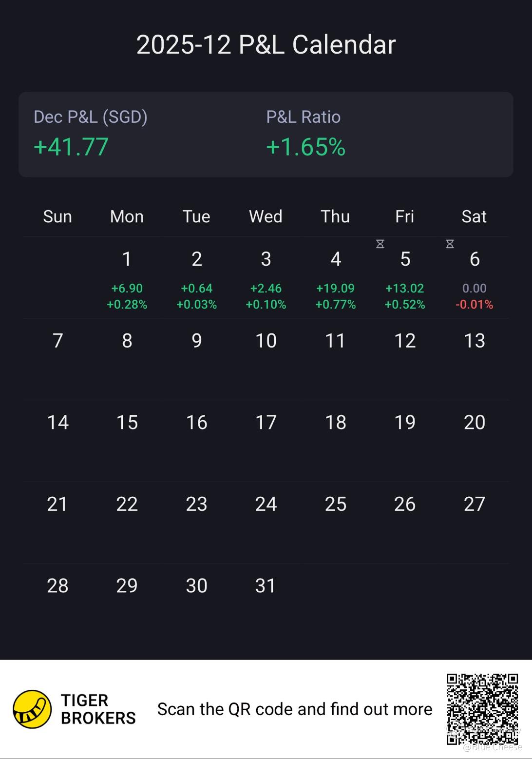The width and height of the screenshot is (532, 759).
Task: Click the -0.01% loss on Saturday
Action: click(x=474, y=305)
